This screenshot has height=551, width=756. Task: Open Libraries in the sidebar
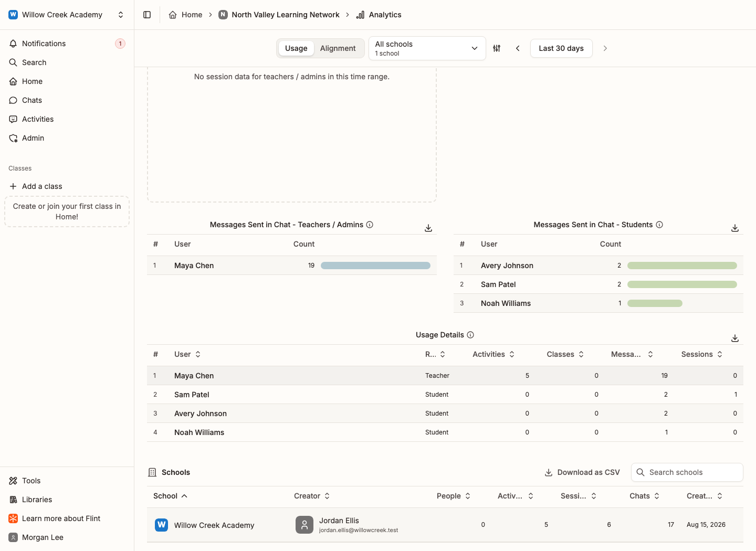coord(67,500)
